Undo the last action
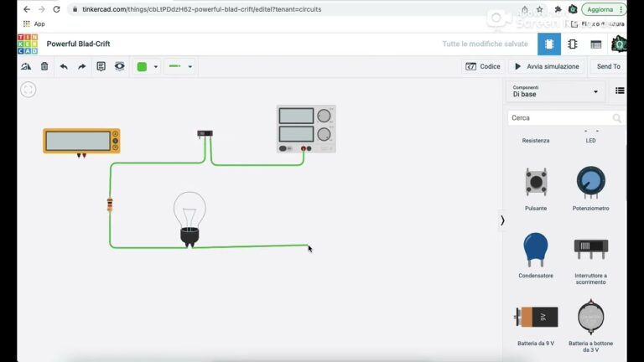 tap(64, 66)
